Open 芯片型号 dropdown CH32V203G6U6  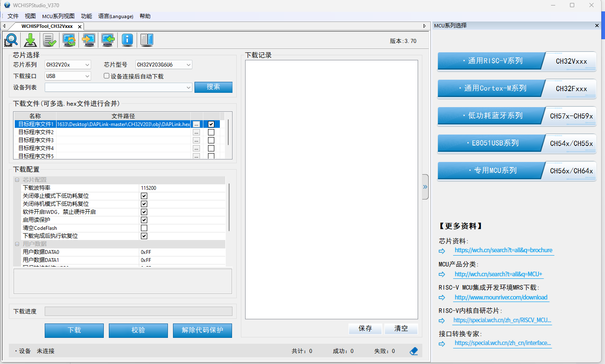coord(164,65)
